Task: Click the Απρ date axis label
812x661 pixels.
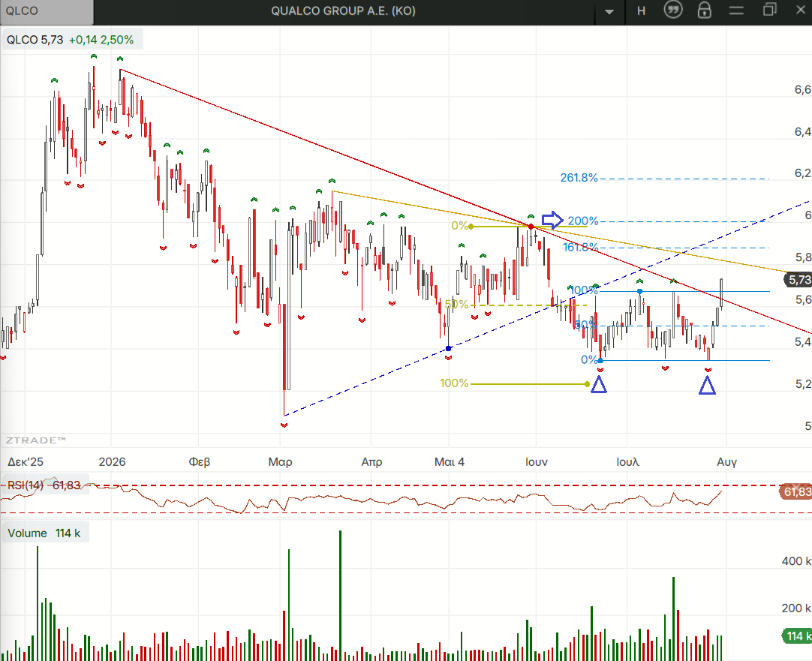Action: 371,461
